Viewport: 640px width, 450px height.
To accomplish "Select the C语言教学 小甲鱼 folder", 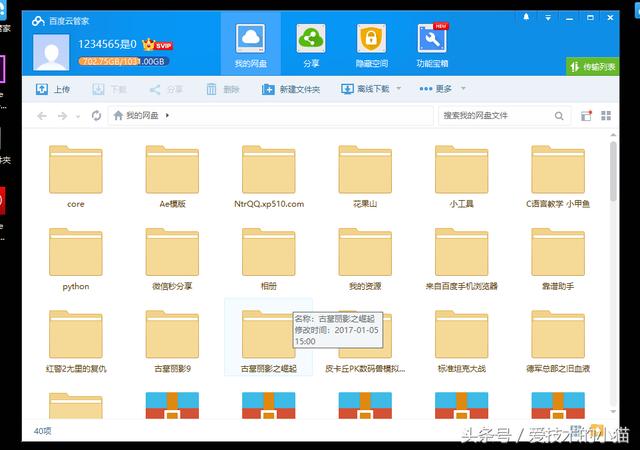I will coord(558,176).
